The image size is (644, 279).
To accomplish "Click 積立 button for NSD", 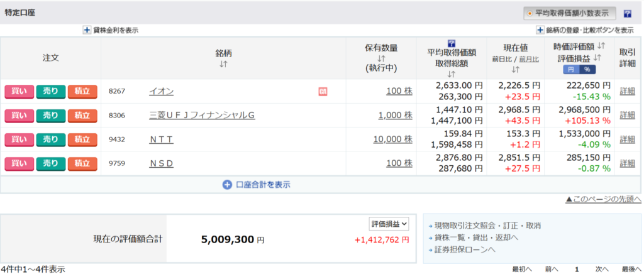I will 82,164.
